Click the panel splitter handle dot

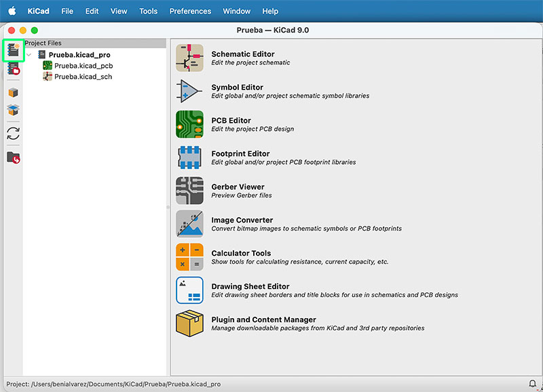tap(168, 208)
